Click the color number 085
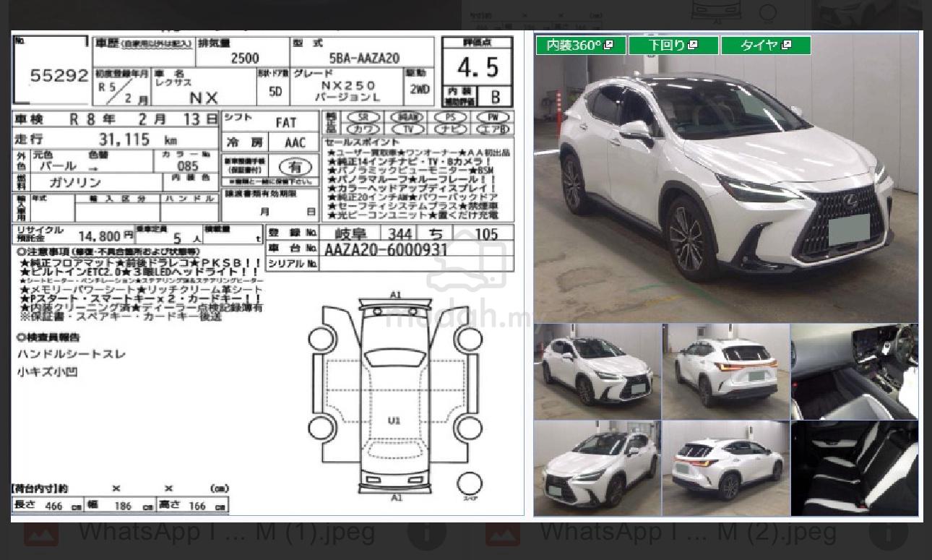This screenshot has width=932, height=560. tap(187, 166)
